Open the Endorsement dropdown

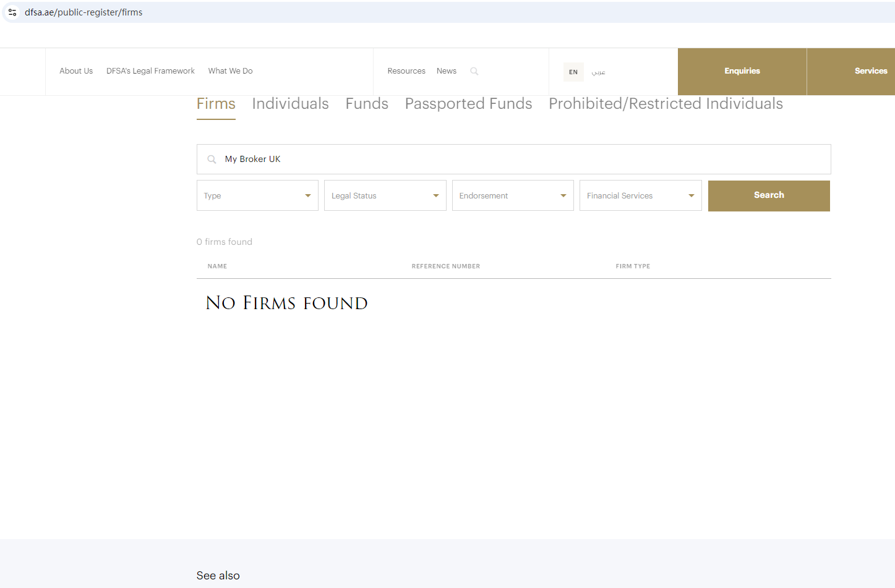(x=513, y=195)
